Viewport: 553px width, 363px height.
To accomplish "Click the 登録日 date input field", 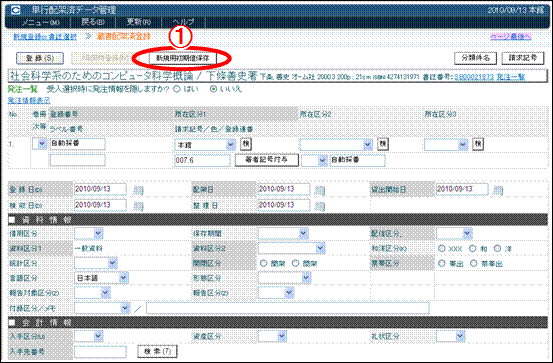I will 100,189.
